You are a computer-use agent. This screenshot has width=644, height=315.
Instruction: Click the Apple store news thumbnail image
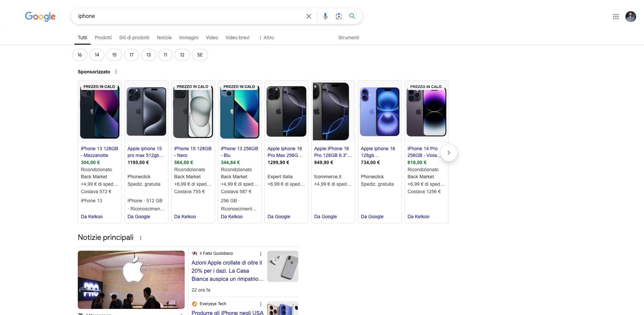131,280
